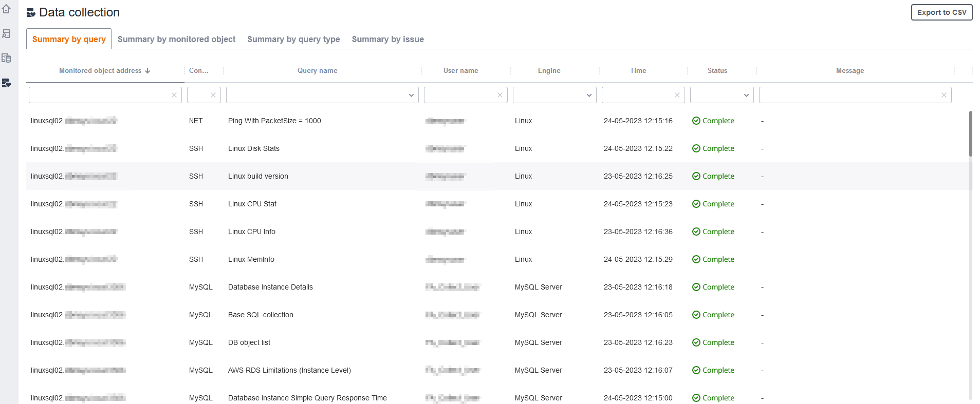Image resolution: width=980 pixels, height=404 pixels.
Task: Switch to Summary by monitored object tab
Action: [x=176, y=39]
